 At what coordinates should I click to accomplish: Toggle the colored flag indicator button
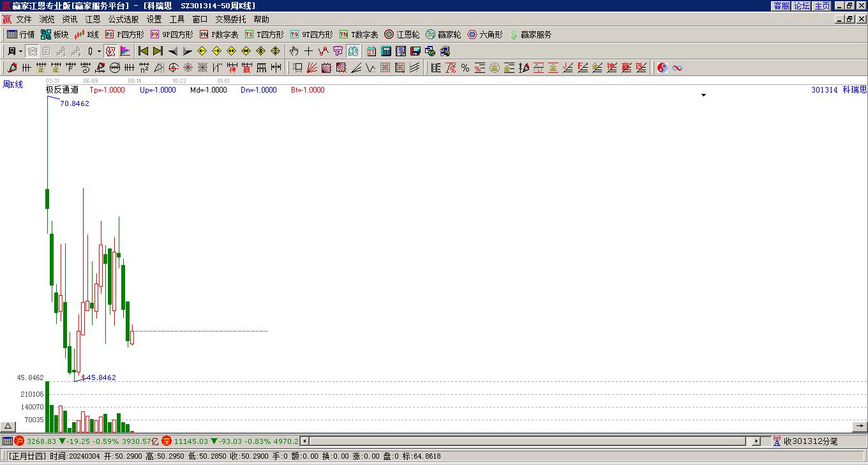[125, 51]
